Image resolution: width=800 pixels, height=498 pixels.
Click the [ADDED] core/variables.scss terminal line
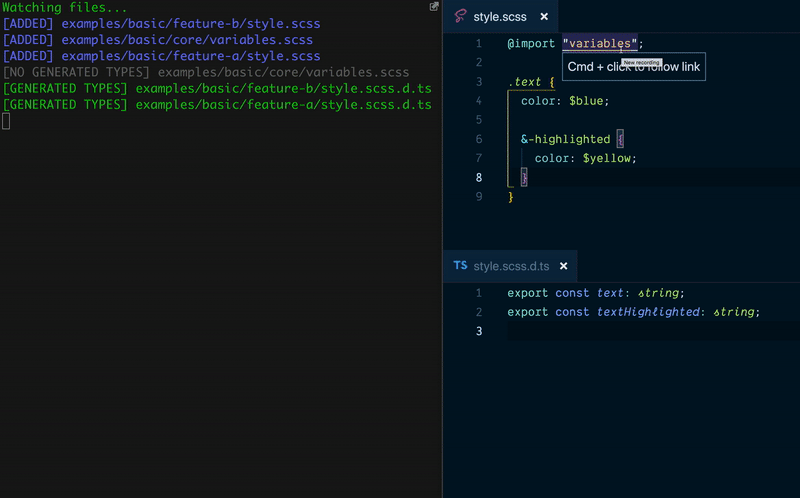pyautogui.click(x=158, y=40)
